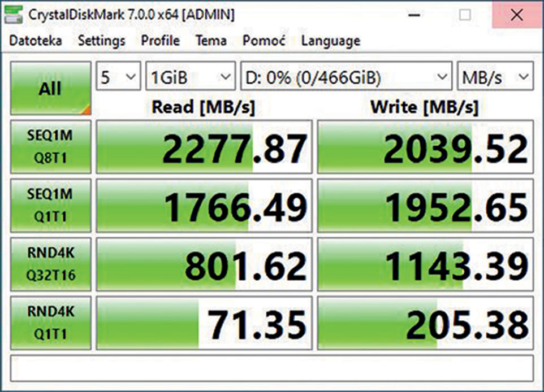The image size is (544, 392).
Task: Click the RND4K Q1T1 write result 205.38
Action: 425,323
